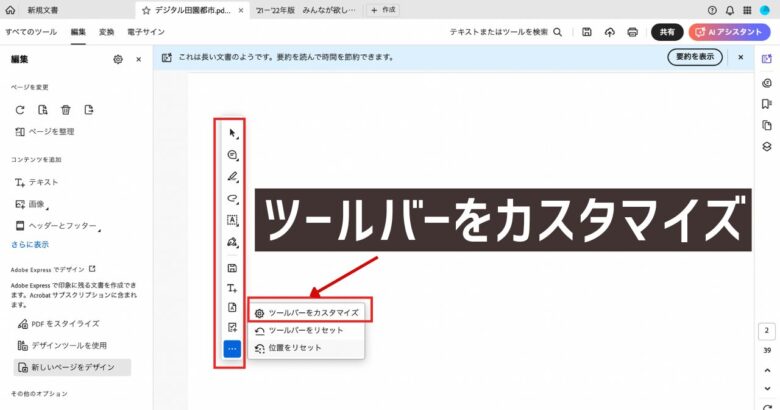Expand ヘッダーとフッター option
This screenshot has height=410, width=780.
58,226
